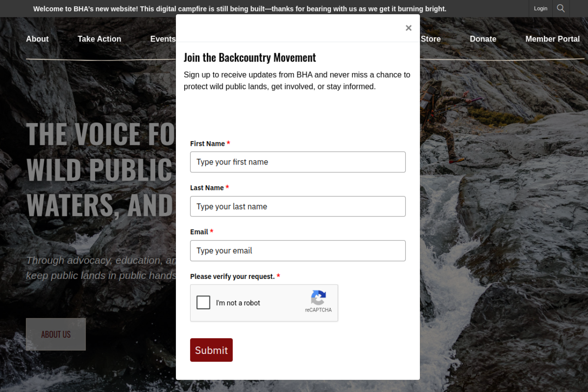Screen dimensions: 588x392
Task: Open the Member Portal link
Action: point(552,39)
